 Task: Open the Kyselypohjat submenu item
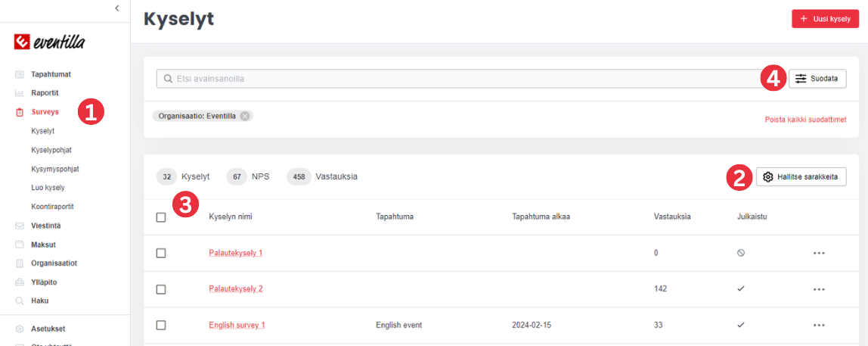(51, 150)
